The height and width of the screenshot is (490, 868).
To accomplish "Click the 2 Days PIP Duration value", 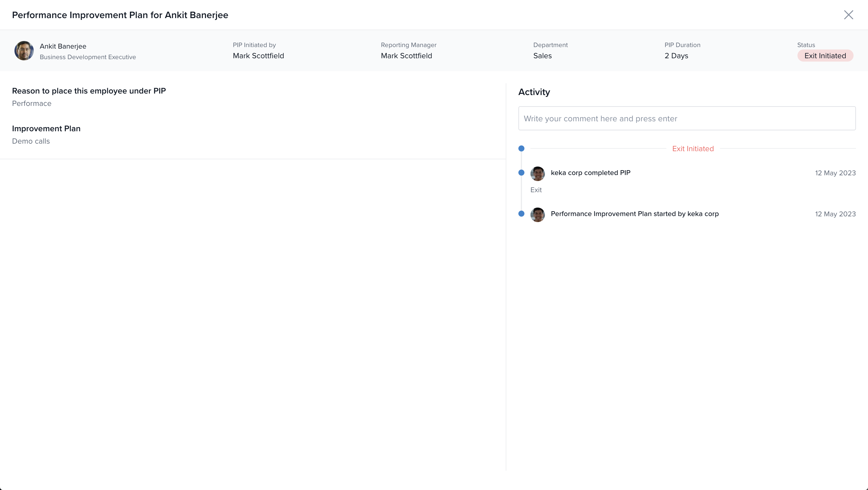I will (x=676, y=56).
